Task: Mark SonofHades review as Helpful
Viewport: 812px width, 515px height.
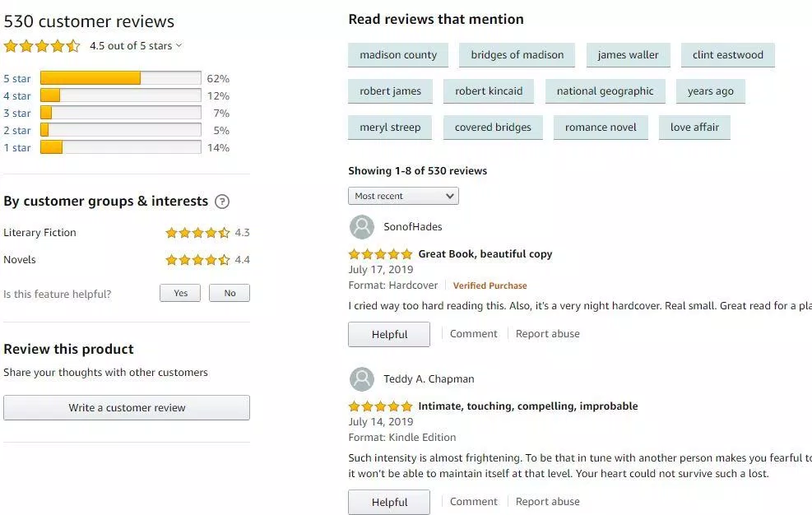Action: [x=389, y=335]
